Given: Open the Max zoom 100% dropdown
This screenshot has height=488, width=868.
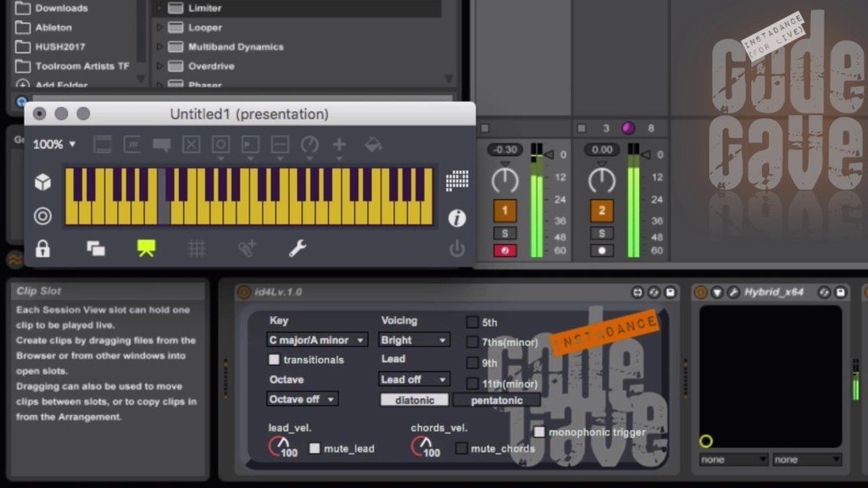Looking at the screenshot, I should [x=53, y=144].
